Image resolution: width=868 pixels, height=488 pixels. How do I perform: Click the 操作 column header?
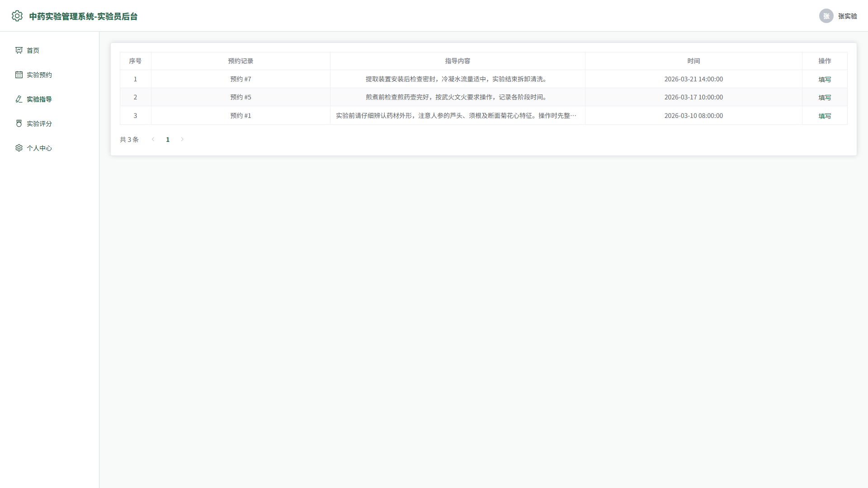[825, 61]
